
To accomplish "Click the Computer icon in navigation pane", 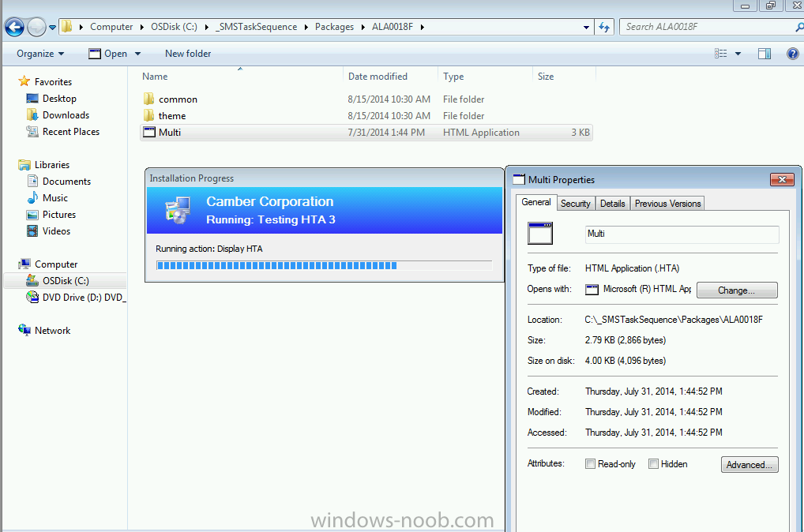I will point(24,264).
